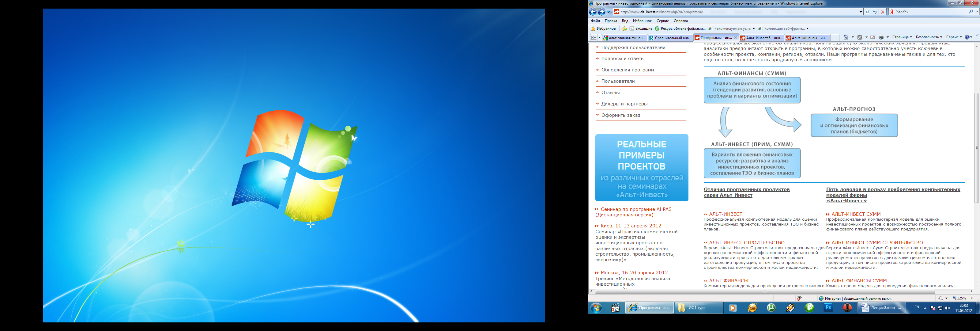Switch to the альт главная финан... tab

(x=624, y=38)
